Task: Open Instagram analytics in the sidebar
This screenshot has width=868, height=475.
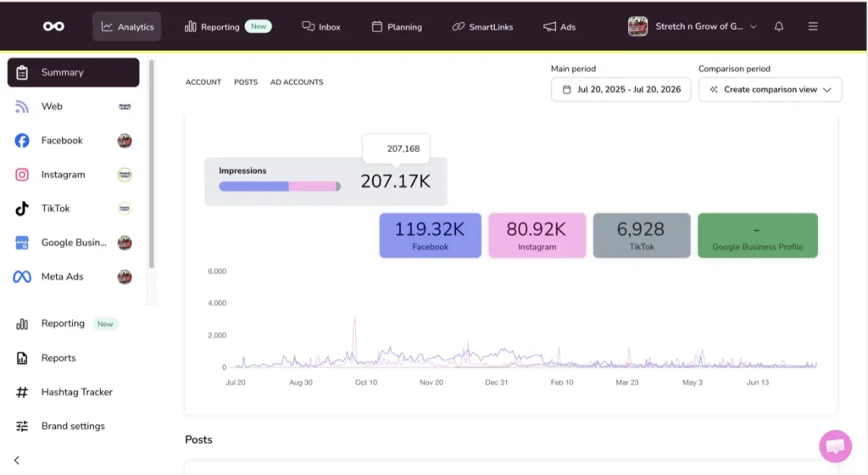Action: pos(73,175)
